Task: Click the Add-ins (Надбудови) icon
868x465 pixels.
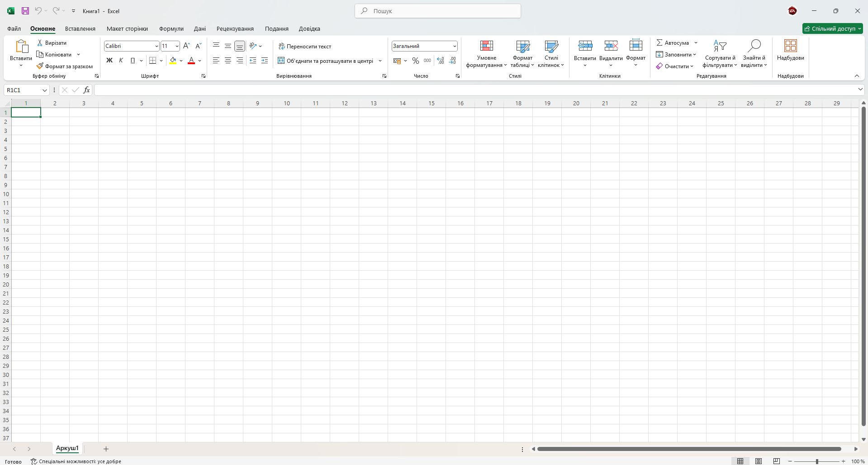Action: pyautogui.click(x=790, y=50)
